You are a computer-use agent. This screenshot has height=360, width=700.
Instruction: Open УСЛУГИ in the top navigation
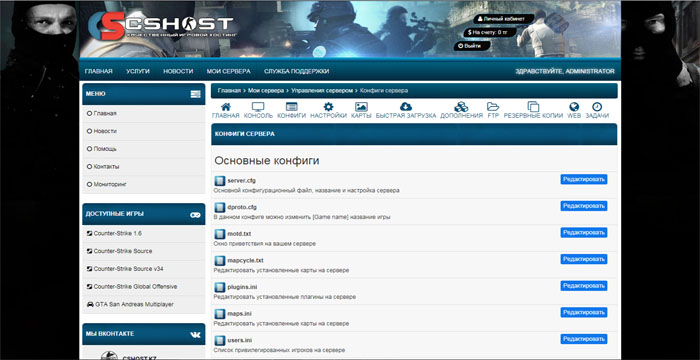point(138,71)
